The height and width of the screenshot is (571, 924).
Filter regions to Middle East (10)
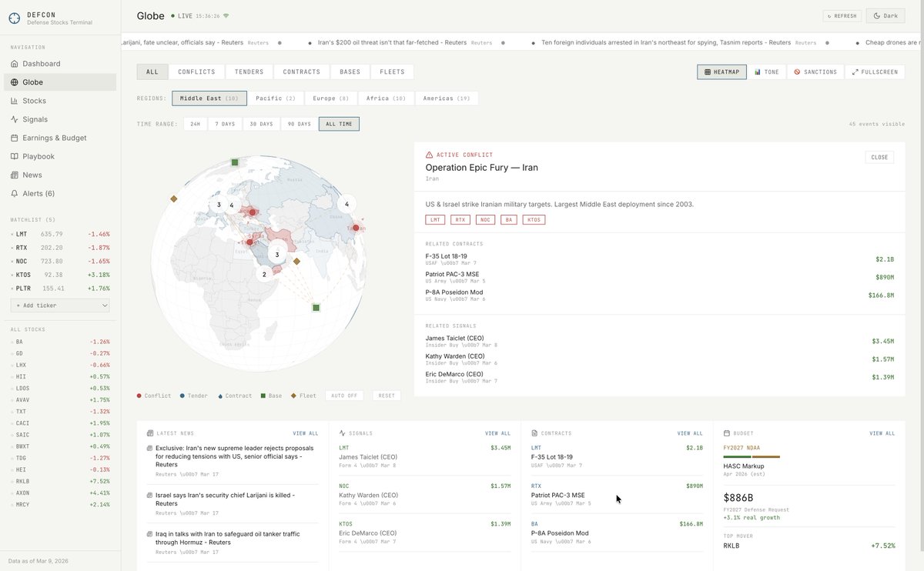pos(209,99)
